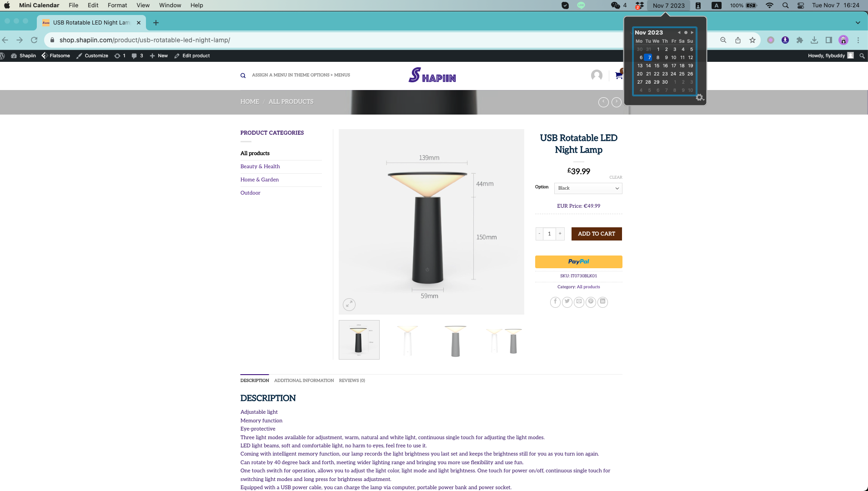
Task: Zoom product image with expand icon
Action: point(349,305)
